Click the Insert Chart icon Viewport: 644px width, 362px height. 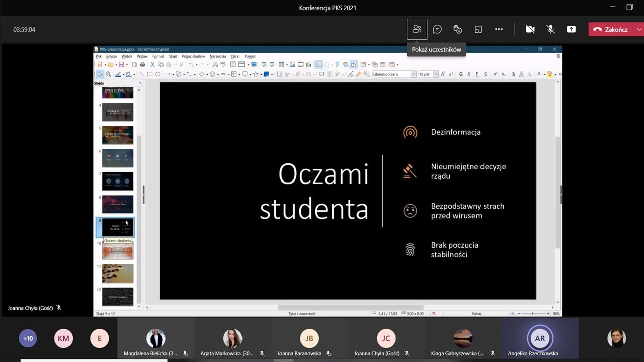(x=308, y=64)
